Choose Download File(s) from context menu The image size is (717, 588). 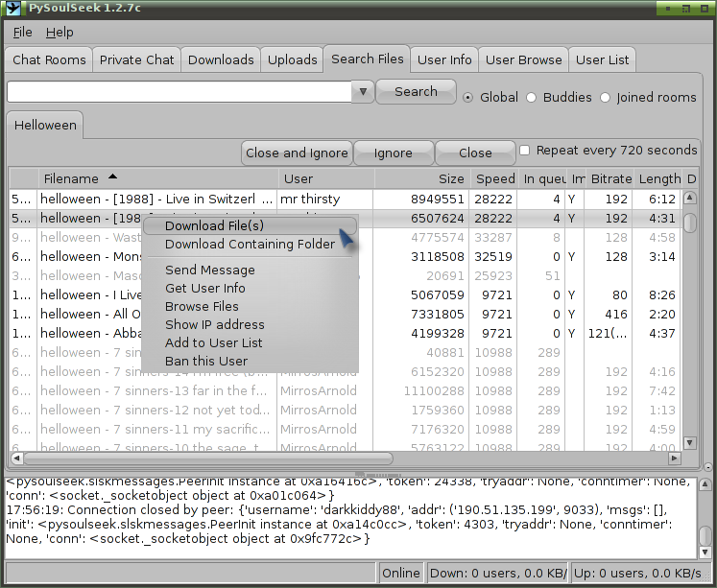click(251, 225)
